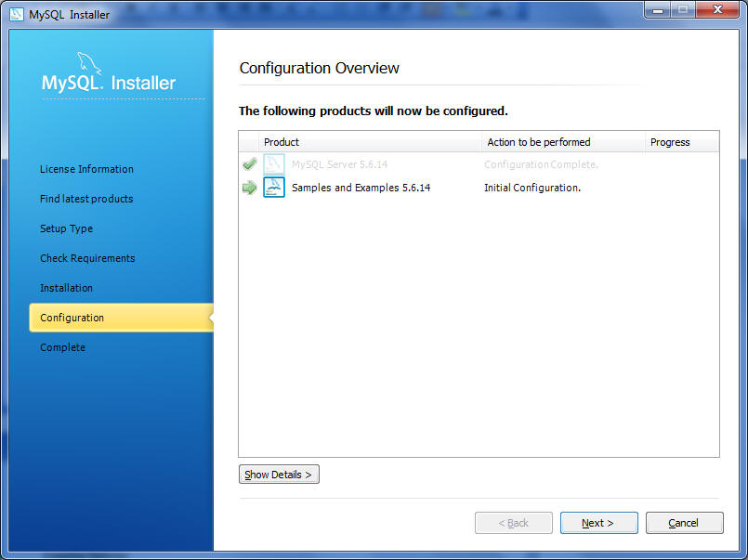Click the Cancel button
Image resolution: width=748 pixels, height=560 pixels.
pyautogui.click(x=684, y=523)
